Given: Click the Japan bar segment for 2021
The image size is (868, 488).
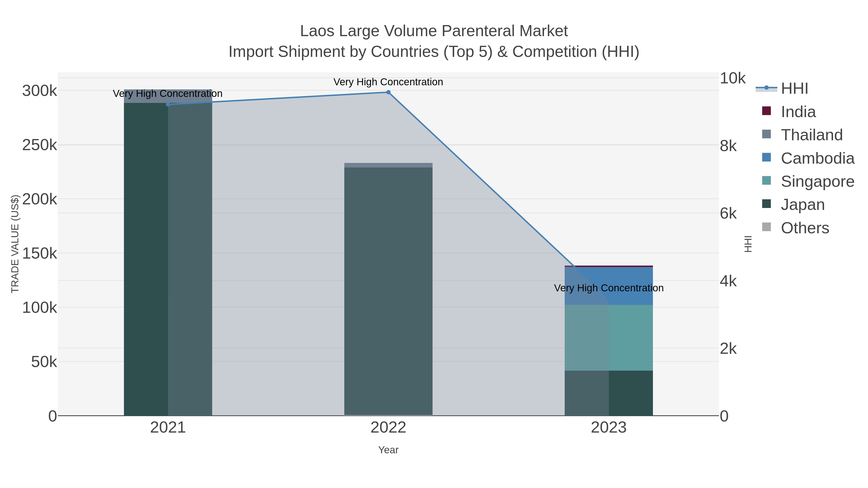Looking at the screenshot, I should coord(168,259).
